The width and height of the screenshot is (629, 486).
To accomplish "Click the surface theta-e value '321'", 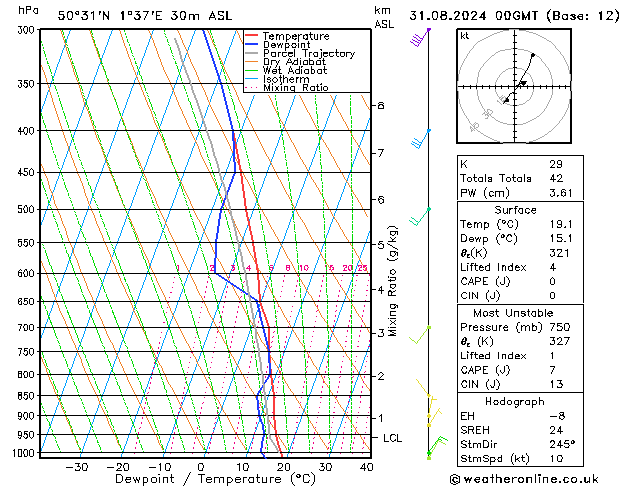I will (x=559, y=253).
